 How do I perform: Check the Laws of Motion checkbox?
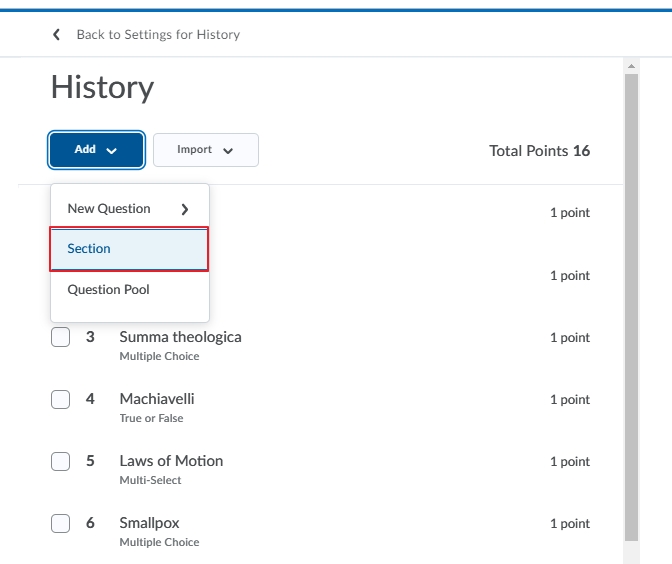pyautogui.click(x=60, y=461)
